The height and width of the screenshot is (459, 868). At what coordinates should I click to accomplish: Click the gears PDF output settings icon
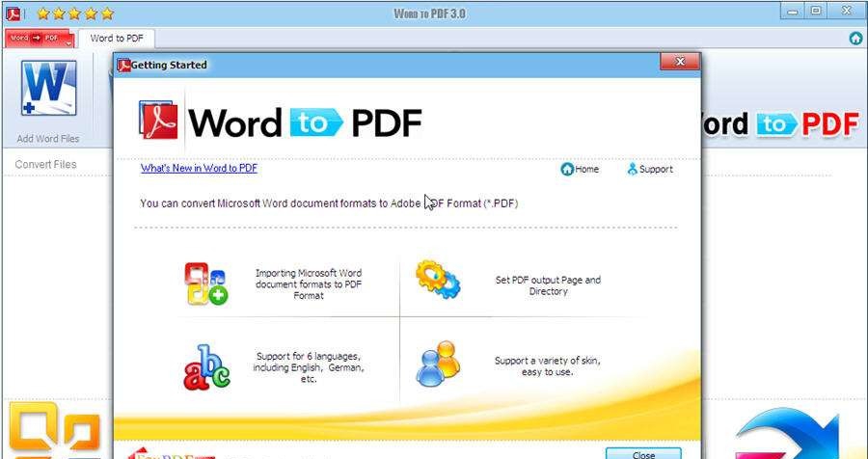point(437,279)
